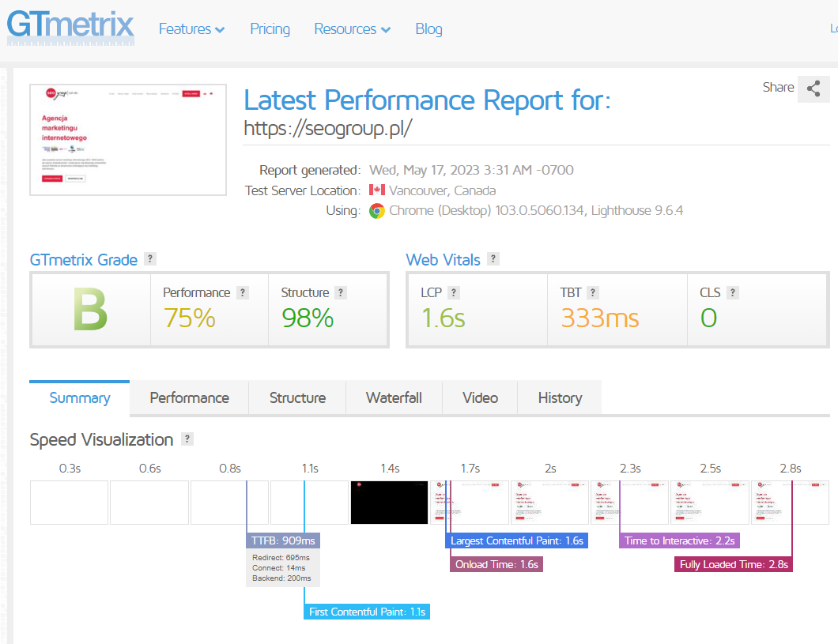Open help icon beside Web Vitals heading
Image resolution: width=838 pixels, height=644 pixels.
click(x=493, y=259)
